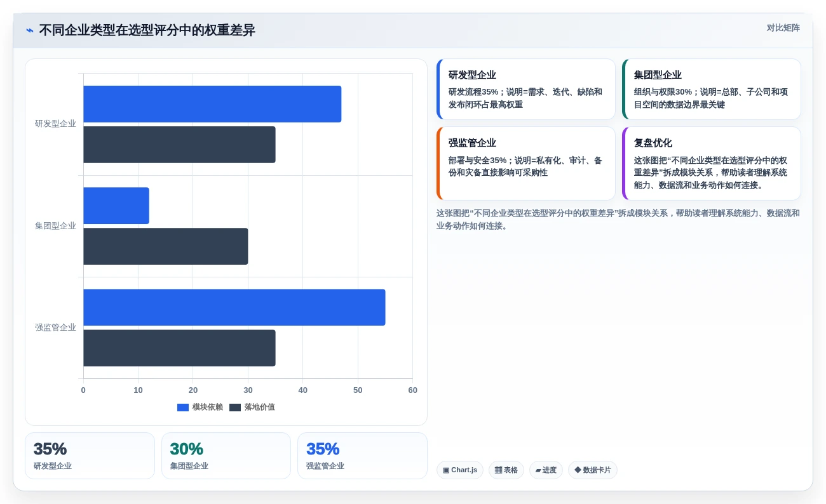Click the 进度 chip's bar icon

(x=538, y=470)
